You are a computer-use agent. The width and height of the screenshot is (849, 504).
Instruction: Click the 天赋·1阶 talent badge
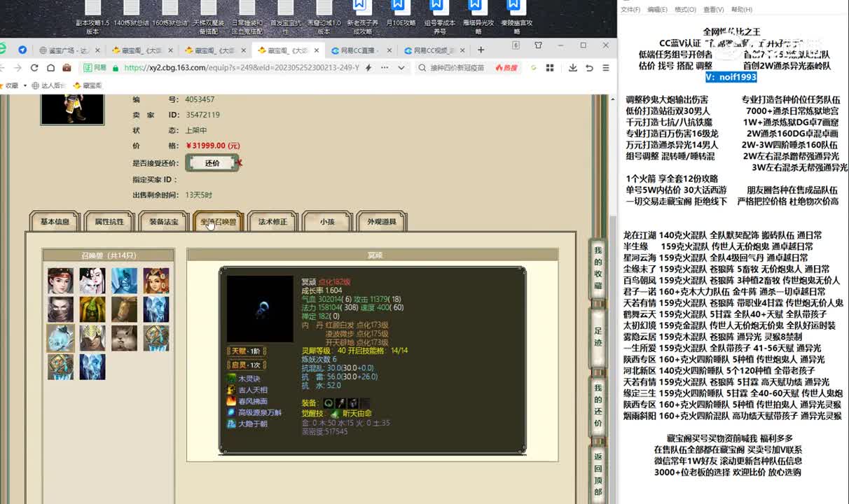click(x=246, y=351)
